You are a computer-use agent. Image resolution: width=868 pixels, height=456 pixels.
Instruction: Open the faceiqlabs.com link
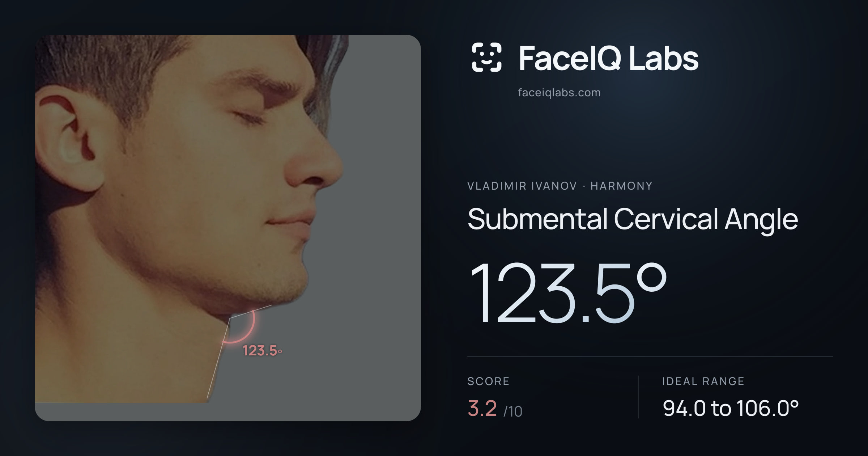point(559,93)
